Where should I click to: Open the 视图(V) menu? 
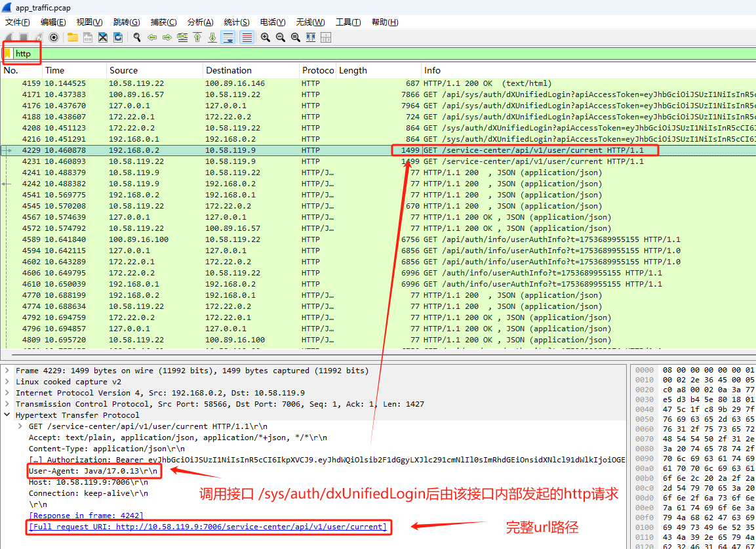[x=90, y=22]
